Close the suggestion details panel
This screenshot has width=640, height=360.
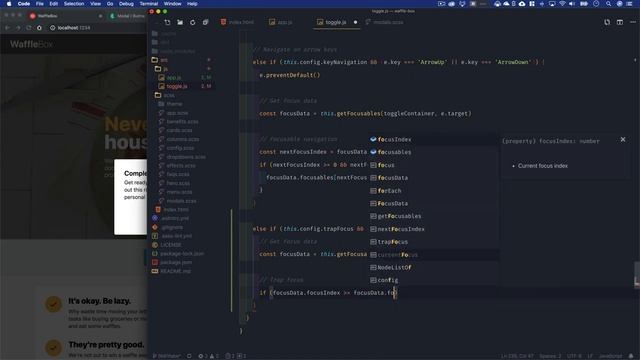(623, 140)
